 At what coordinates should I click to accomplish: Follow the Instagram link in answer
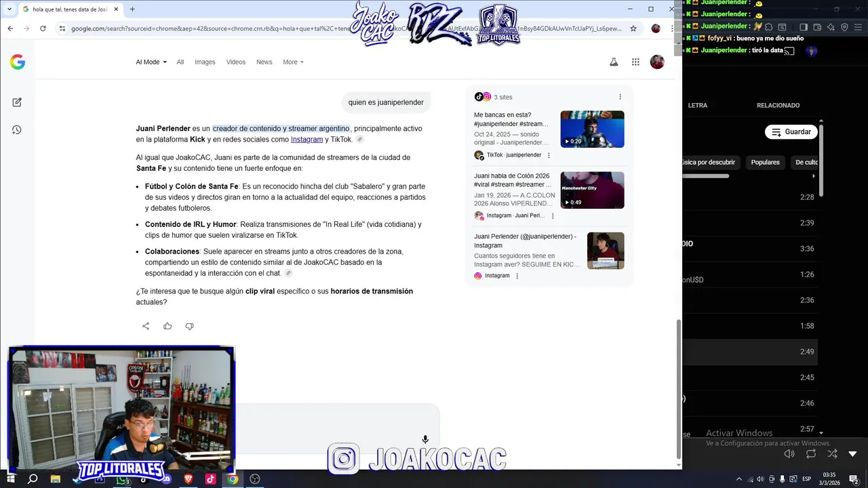pyautogui.click(x=307, y=140)
